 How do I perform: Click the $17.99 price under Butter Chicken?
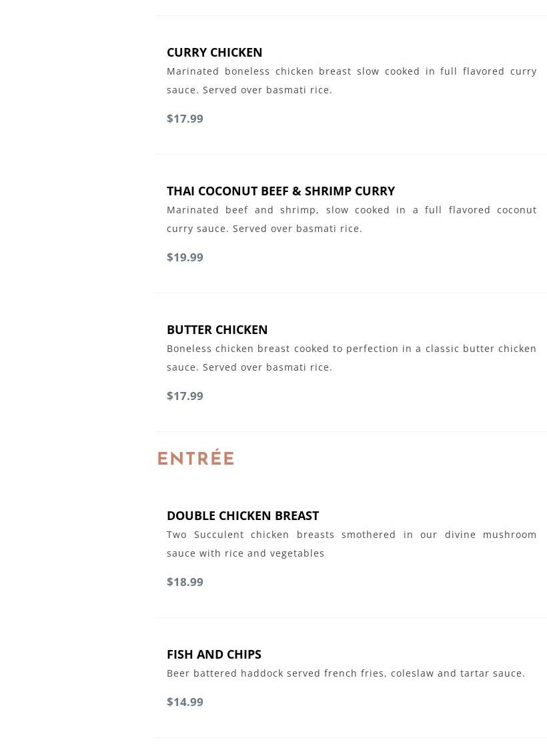click(x=185, y=396)
